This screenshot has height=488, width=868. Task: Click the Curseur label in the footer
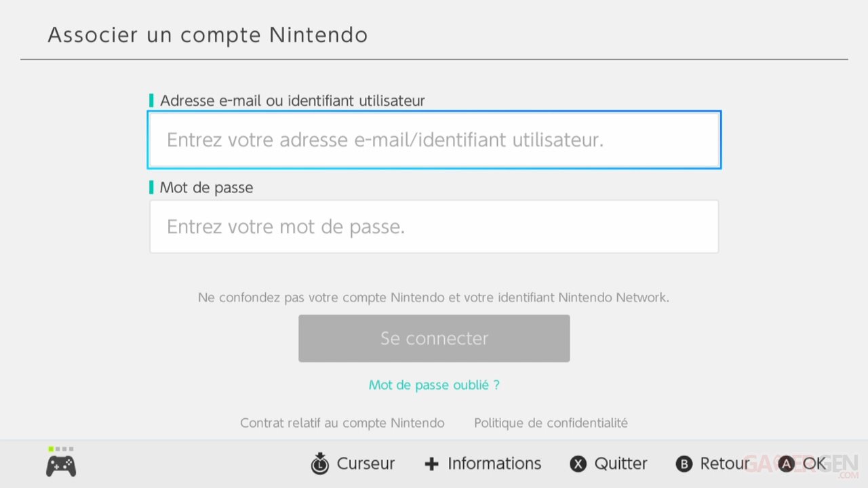click(366, 464)
